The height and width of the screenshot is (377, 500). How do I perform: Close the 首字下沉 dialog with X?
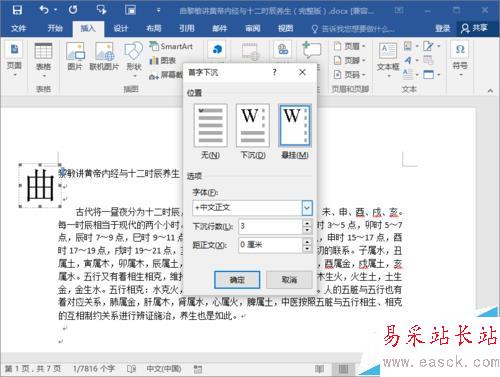coord(302,72)
